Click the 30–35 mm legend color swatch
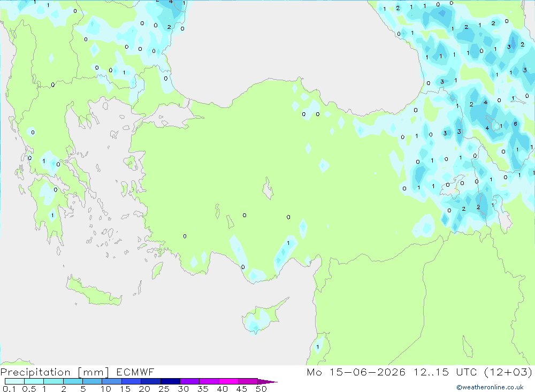535x392 pixels. pos(190,381)
